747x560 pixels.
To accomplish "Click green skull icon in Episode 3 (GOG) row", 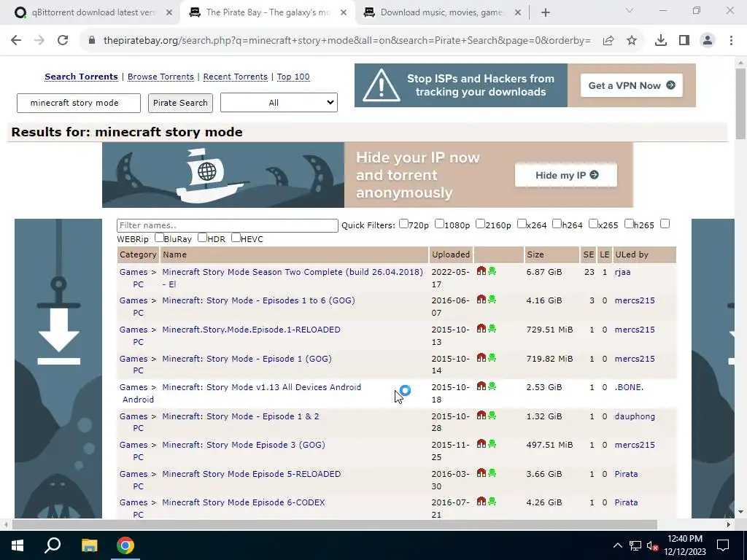I will coord(492,444).
